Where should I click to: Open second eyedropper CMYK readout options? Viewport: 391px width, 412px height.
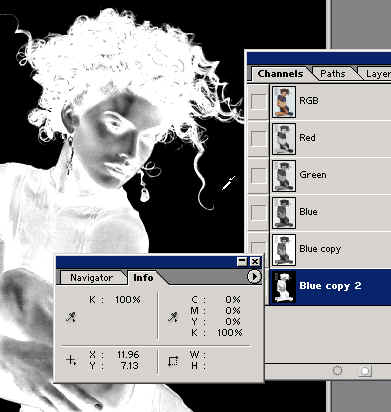coord(173,317)
